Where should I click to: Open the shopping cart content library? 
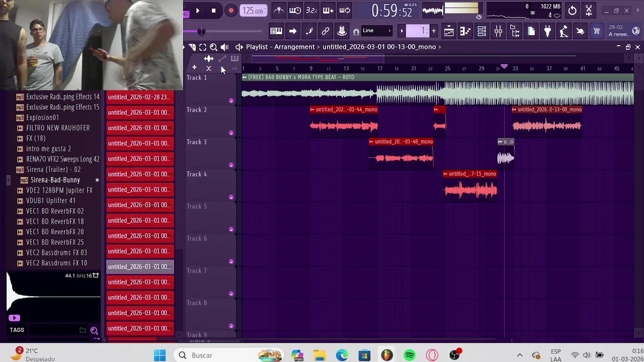(x=597, y=31)
